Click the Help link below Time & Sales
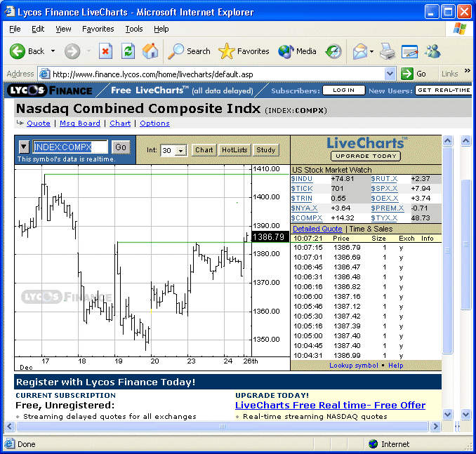The image size is (476, 454). click(x=395, y=366)
